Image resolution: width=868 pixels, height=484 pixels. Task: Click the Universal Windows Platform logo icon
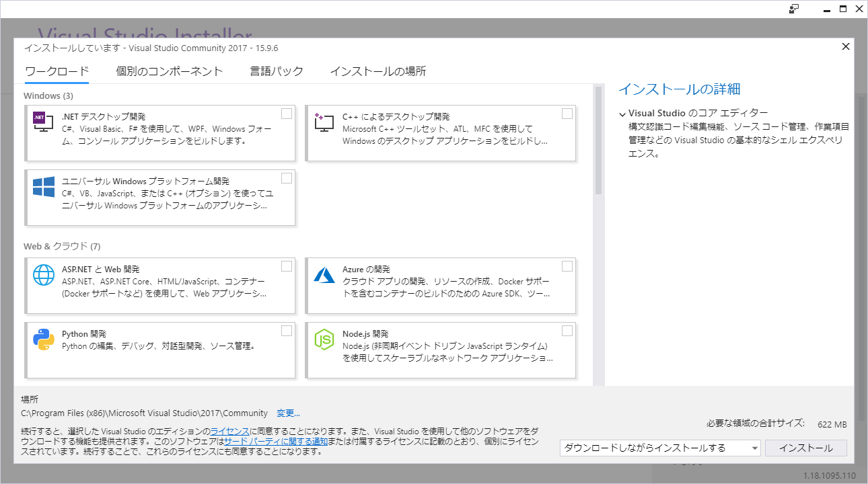pyautogui.click(x=44, y=187)
